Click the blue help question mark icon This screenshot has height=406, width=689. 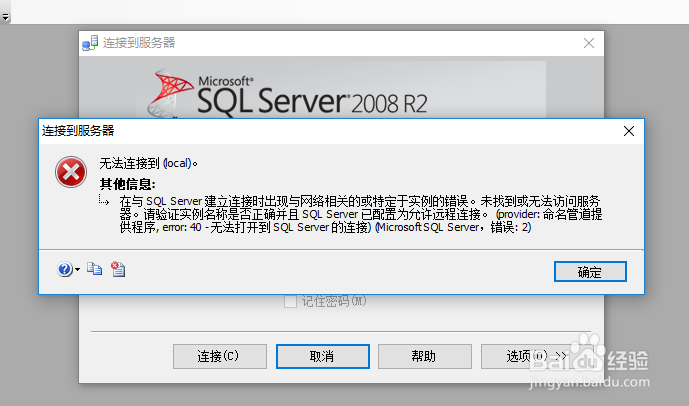(x=65, y=269)
